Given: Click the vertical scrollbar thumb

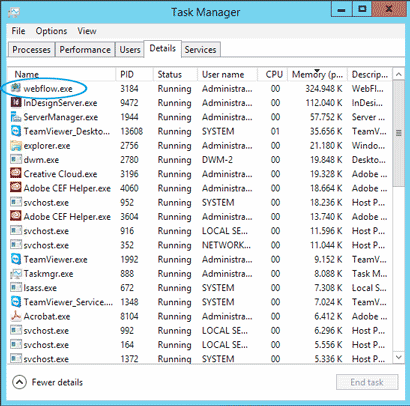Looking at the screenshot, I should pos(399,133).
